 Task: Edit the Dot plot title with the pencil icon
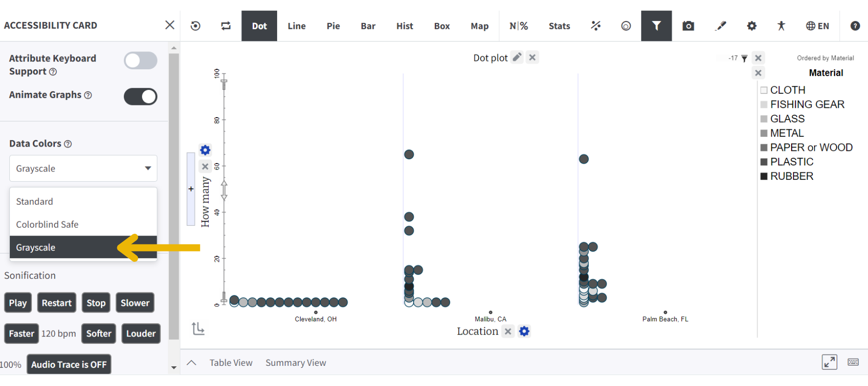point(517,57)
